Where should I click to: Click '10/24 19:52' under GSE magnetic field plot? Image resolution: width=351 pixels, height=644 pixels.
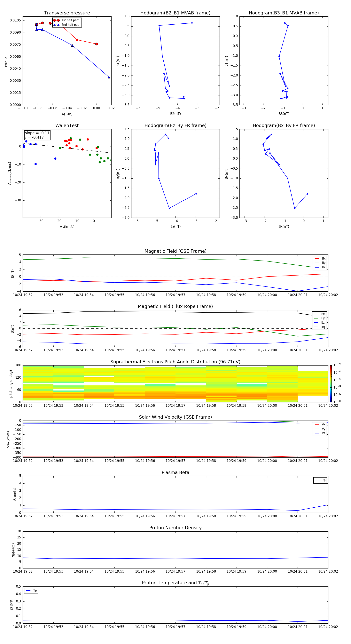click(x=23, y=295)
